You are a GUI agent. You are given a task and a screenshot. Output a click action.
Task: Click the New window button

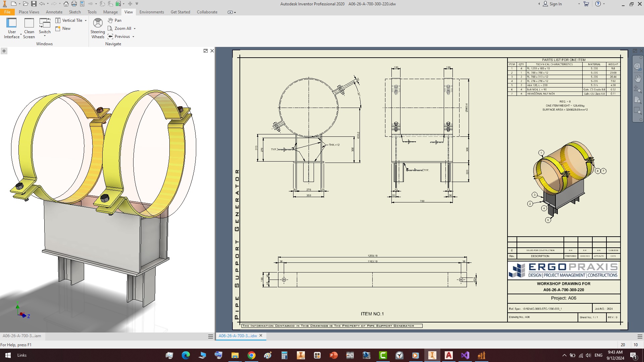click(x=63, y=28)
